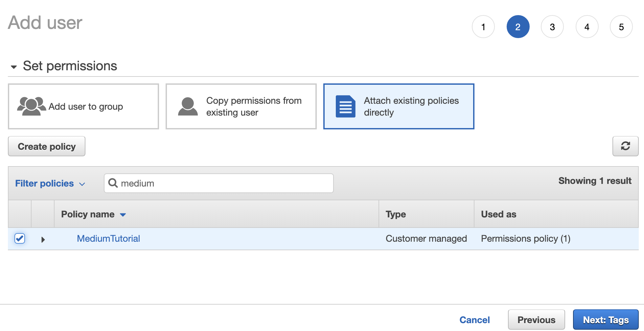The height and width of the screenshot is (331, 644).
Task: Select Attach existing policies directly option
Action: (399, 106)
